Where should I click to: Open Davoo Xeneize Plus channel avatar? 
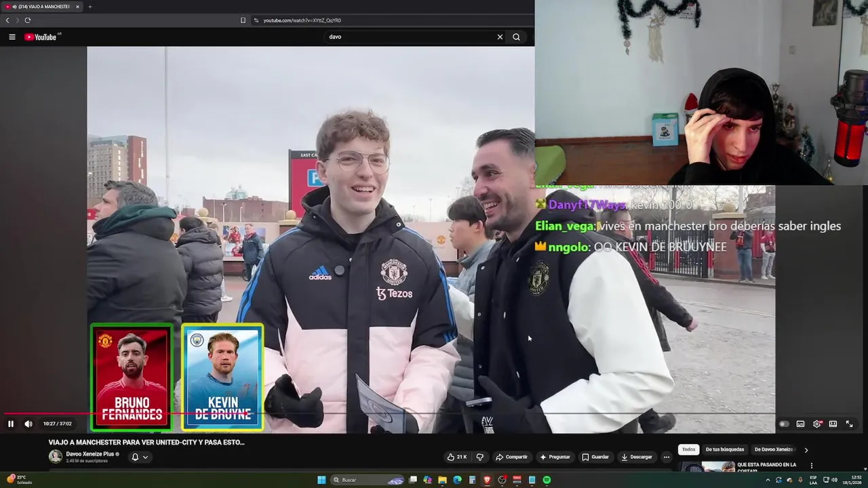coord(56,457)
